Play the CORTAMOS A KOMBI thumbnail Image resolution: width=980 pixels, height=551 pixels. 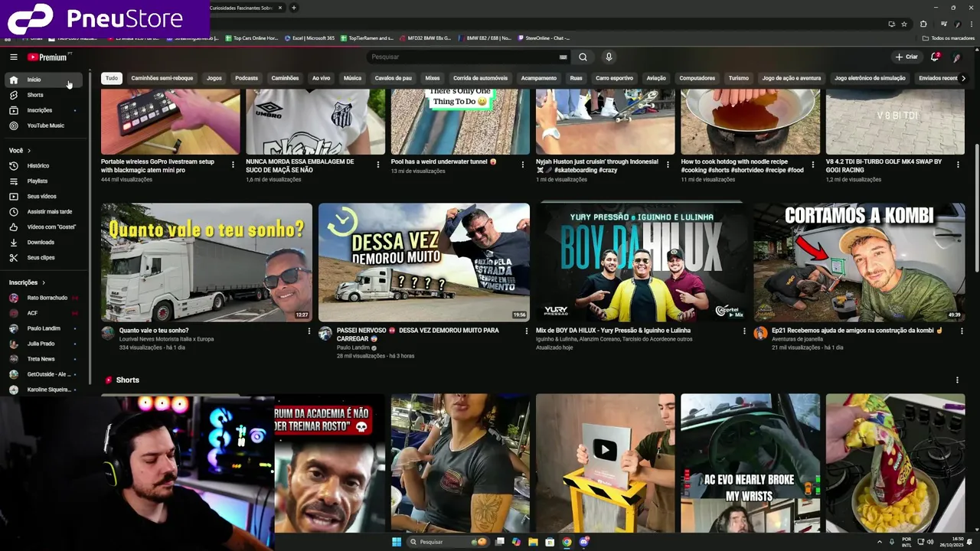coord(859,262)
